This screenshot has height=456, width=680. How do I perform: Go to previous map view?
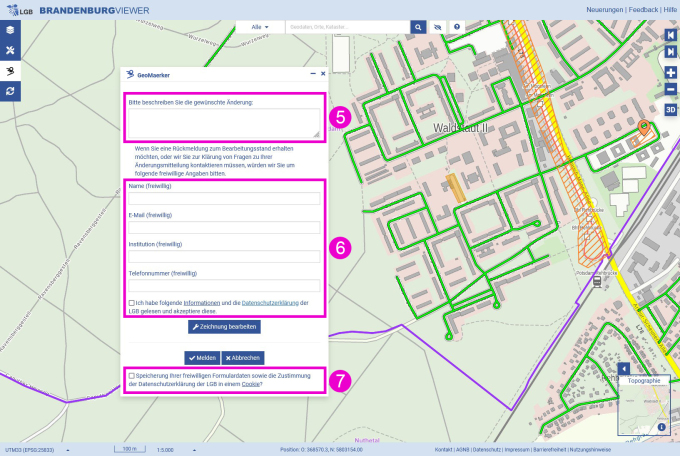(x=670, y=35)
